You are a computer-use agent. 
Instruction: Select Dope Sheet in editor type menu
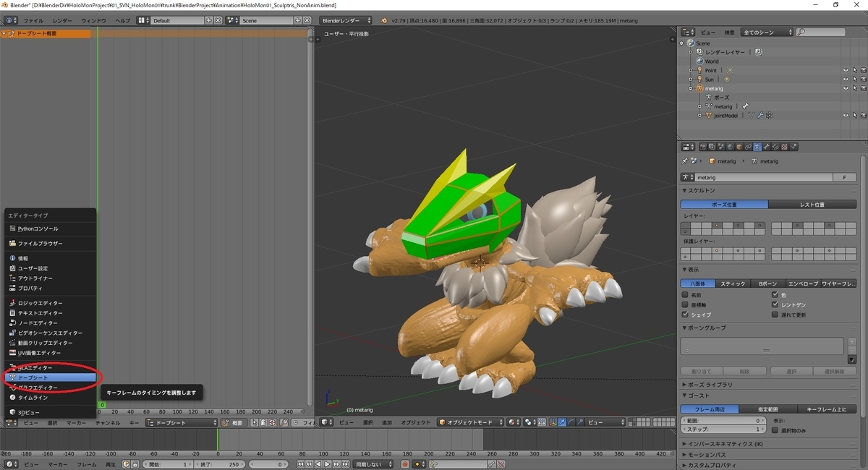point(51,377)
